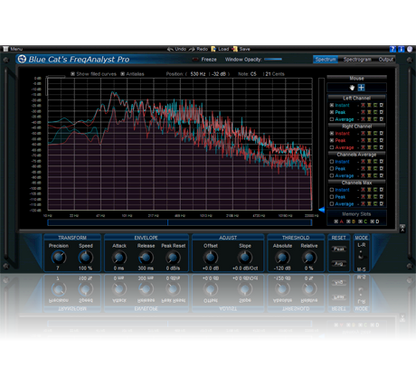Uncheck Left Channel Instant curve

332,105
